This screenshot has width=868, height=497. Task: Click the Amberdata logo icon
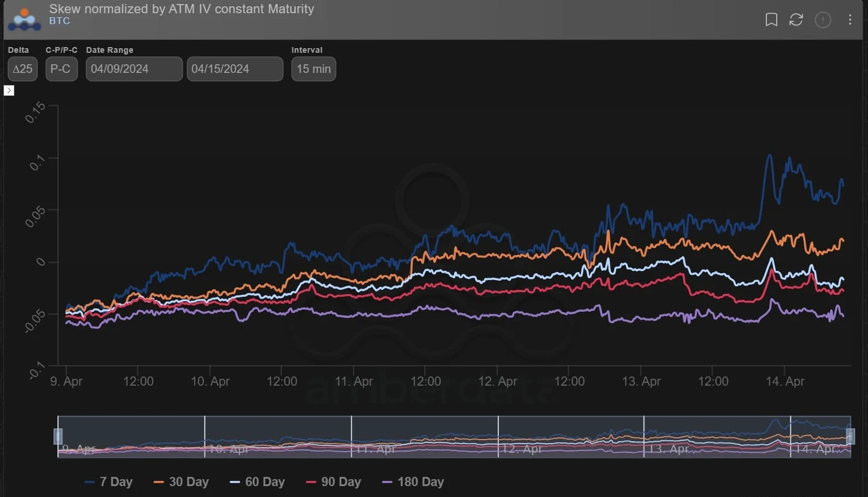[24, 20]
